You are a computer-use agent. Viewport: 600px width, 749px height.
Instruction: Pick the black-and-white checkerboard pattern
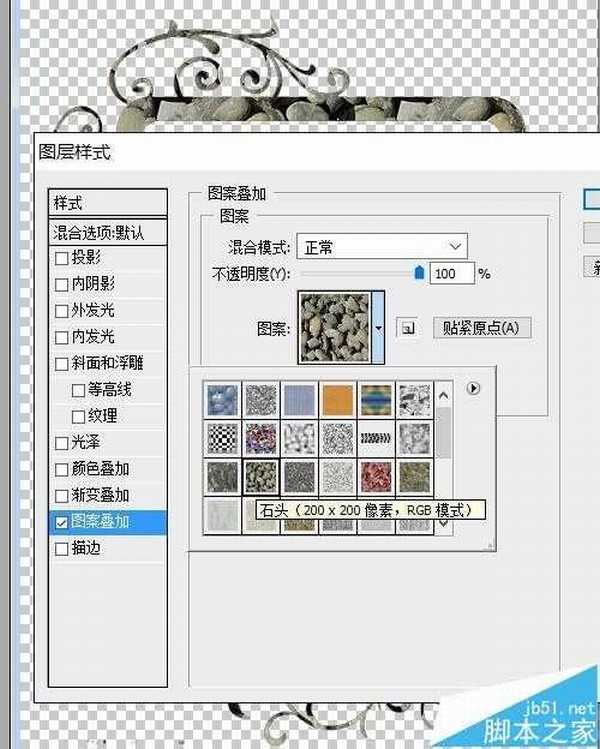(x=223, y=436)
